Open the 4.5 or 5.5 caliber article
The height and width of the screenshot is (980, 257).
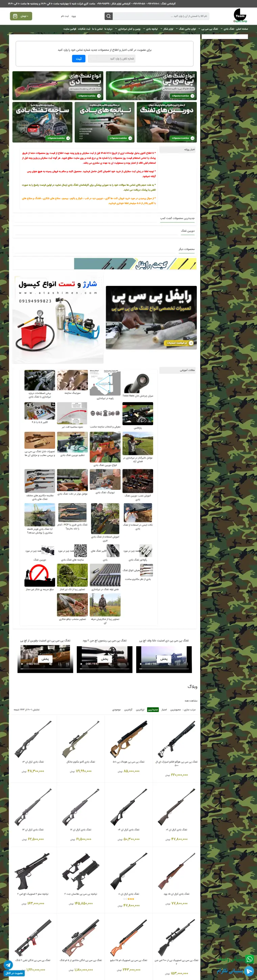(40, 411)
